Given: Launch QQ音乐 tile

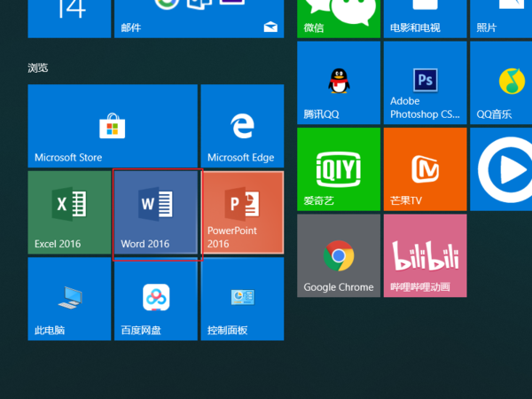Looking at the screenshot, I should [x=501, y=82].
